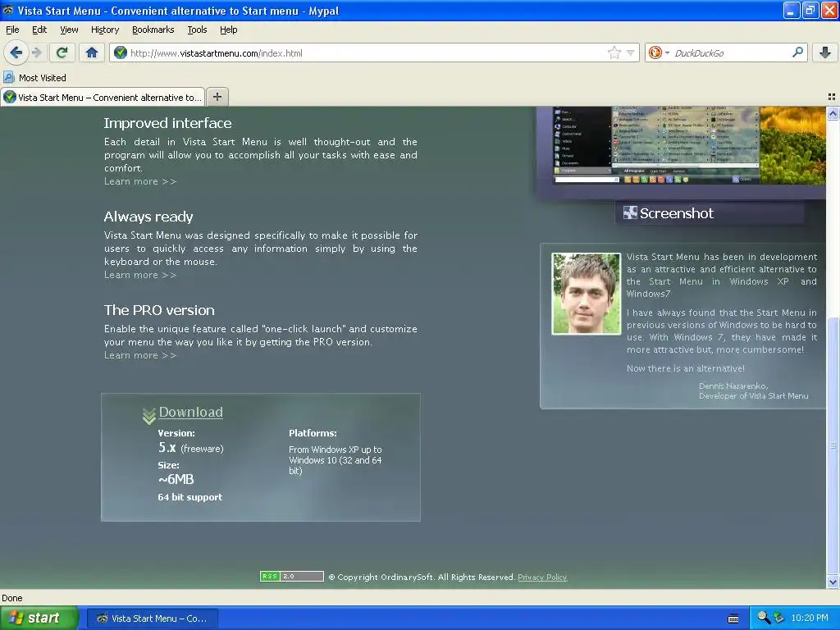Image resolution: width=840 pixels, height=630 pixels.
Task: Open the Screenshot link
Action: click(x=677, y=213)
